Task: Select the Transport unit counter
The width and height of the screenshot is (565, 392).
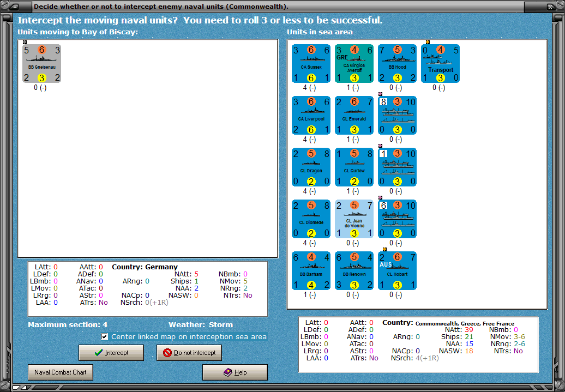Action: 440,64
